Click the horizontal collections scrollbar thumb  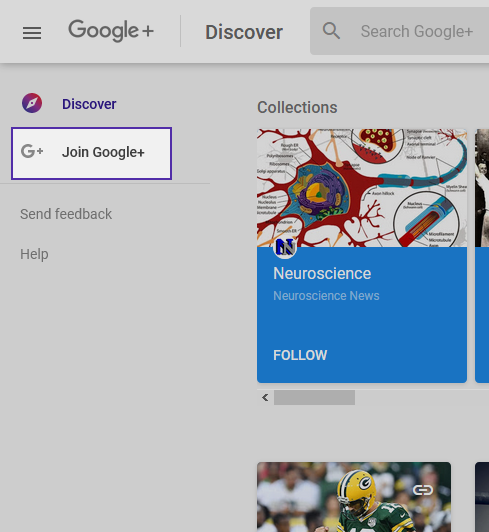(x=314, y=397)
